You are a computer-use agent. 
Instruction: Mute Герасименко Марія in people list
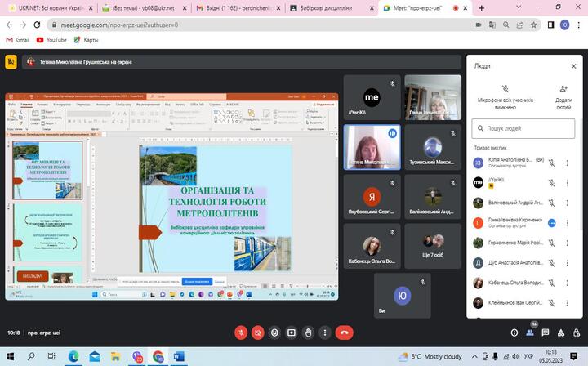coord(551,243)
